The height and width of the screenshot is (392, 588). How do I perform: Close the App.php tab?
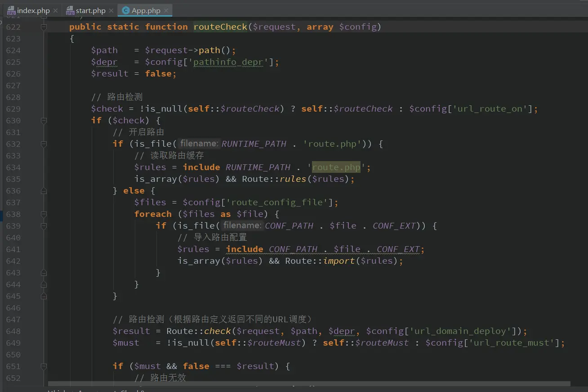[x=166, y=10]
